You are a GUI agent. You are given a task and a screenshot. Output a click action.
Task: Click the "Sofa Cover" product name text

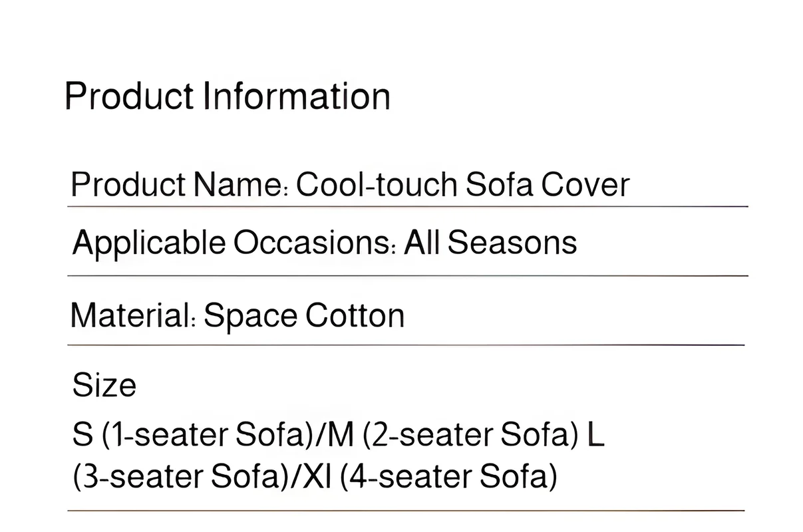click(x=547, y=184)
